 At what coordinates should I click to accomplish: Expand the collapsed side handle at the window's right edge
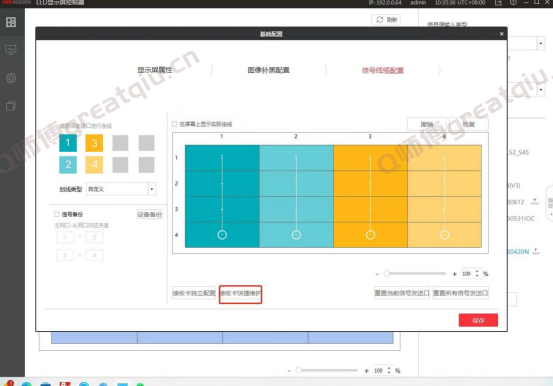[549, 203]
